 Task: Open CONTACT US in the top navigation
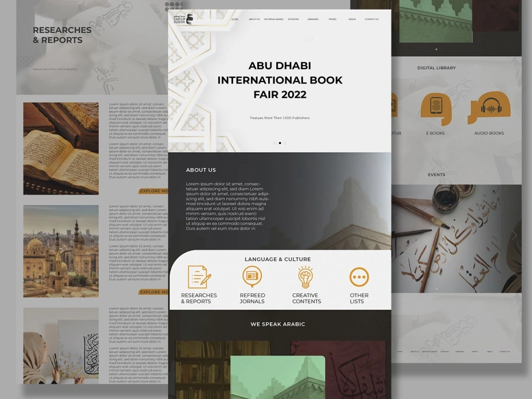tap(371, 19)
